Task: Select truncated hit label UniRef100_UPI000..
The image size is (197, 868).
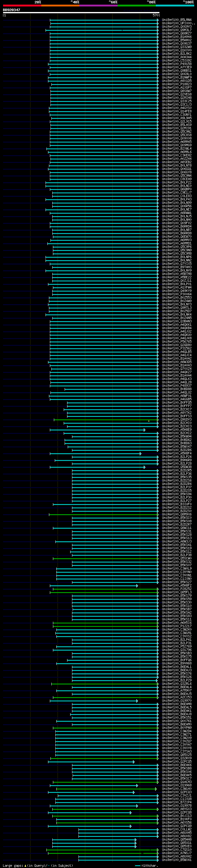Action: pyautogui.click(x=178, y=23)
